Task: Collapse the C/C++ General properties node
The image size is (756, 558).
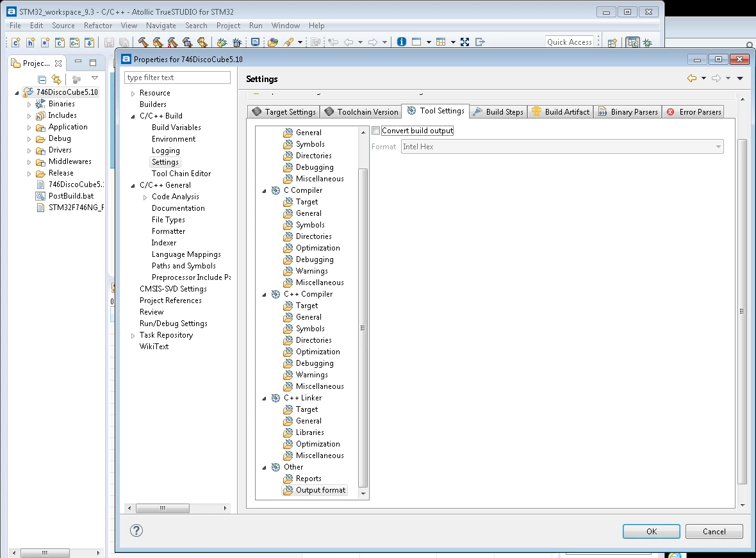Action: point(133,186)
